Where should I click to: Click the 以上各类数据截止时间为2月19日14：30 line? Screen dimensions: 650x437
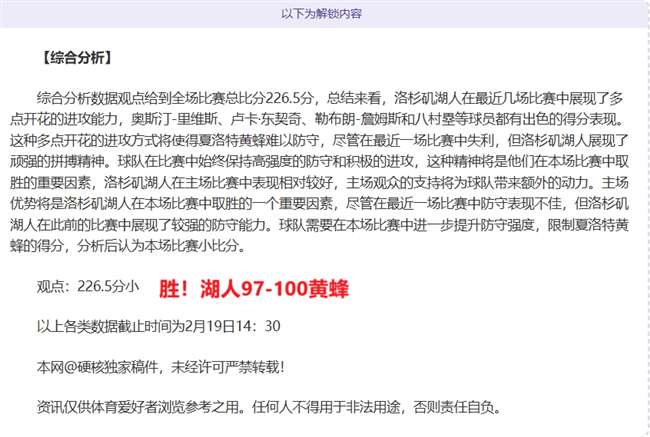158,326
